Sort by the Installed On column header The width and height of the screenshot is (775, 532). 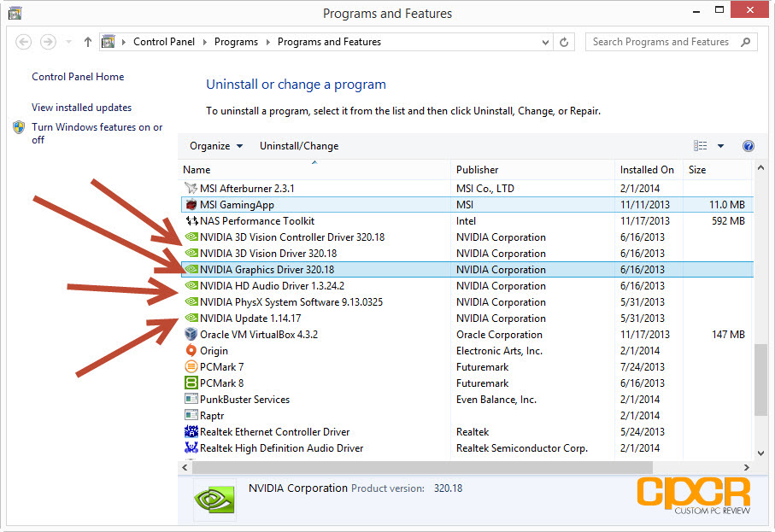(x=649, y=169)
